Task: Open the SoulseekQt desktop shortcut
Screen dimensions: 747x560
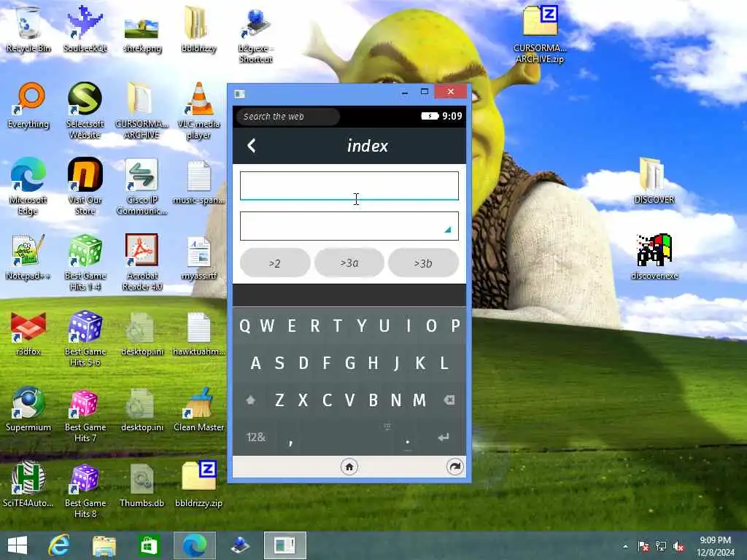Action: (85, 28)
